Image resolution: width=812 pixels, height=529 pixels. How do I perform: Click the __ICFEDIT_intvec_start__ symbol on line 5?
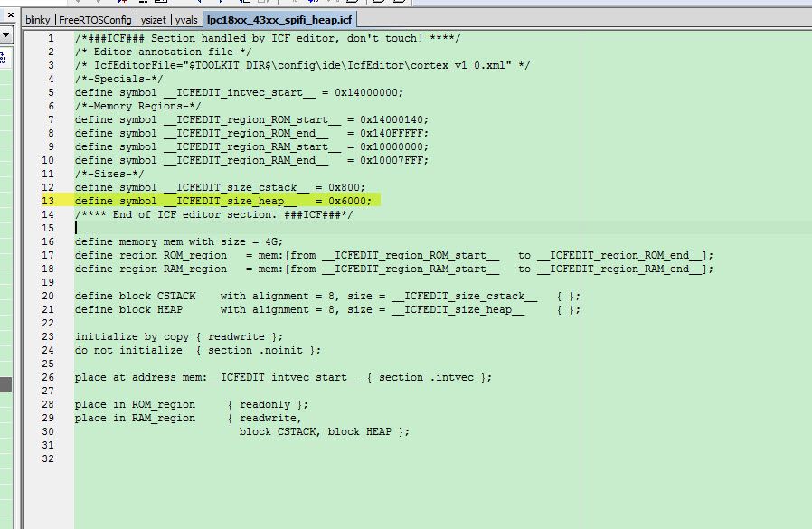(240, 93)
